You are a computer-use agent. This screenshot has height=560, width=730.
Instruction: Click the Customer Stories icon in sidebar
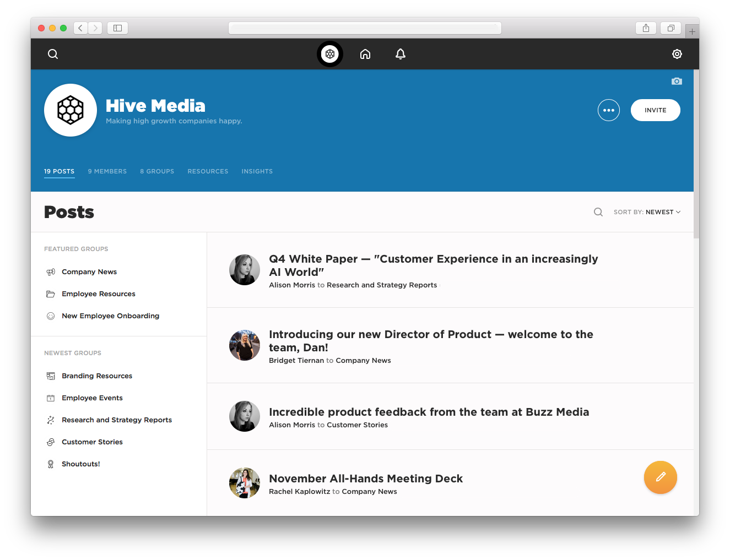click(51, 442)
